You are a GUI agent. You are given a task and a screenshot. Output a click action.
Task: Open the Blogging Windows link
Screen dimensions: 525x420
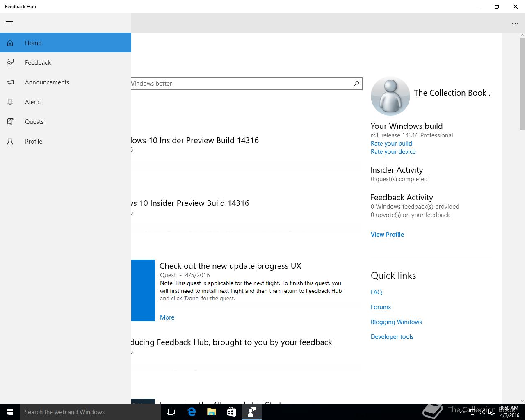point(396,322)
